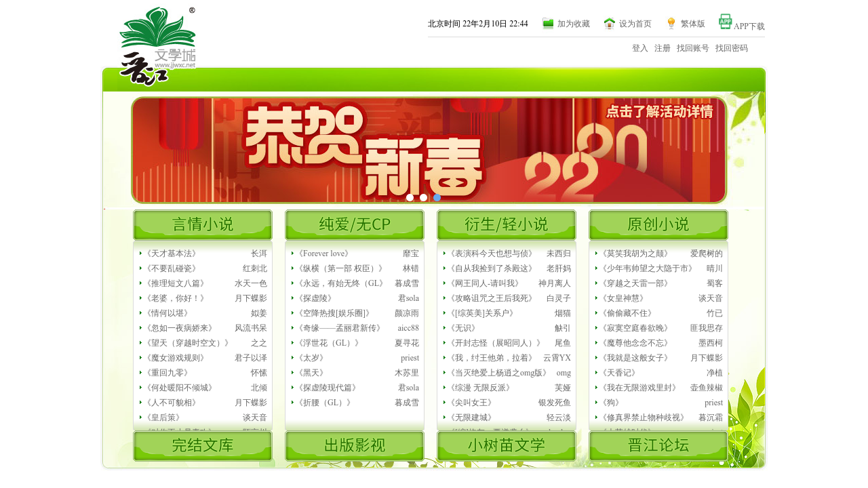Open the 登入 login link
The image size is (868, 488).
point(640,48)
